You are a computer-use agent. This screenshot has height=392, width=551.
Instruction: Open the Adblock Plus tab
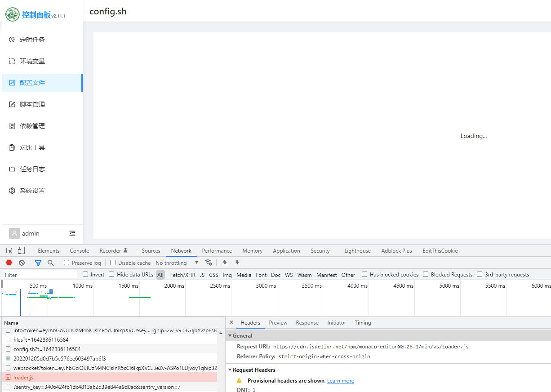point(396,251)
